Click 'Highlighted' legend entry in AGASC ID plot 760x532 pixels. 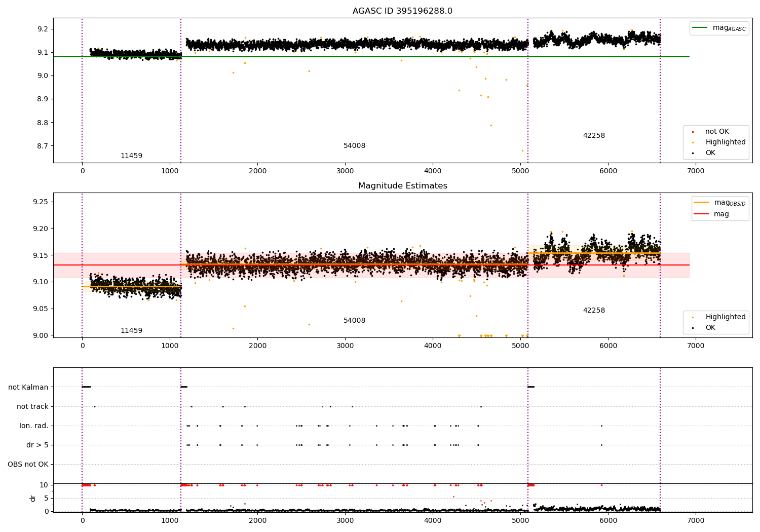(719, 142)
